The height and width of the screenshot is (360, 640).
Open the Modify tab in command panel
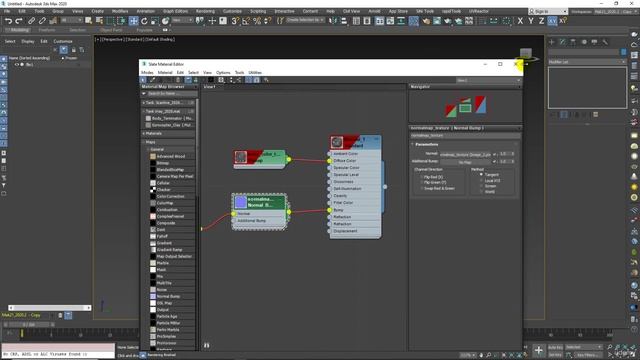pos(562,42)
